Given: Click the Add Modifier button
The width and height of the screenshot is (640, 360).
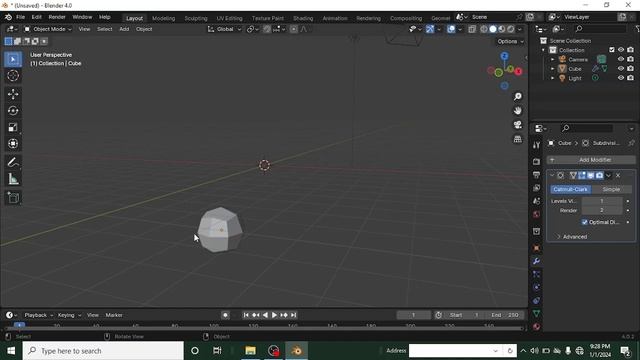Looking at the screenshot, I should (591, 160).
